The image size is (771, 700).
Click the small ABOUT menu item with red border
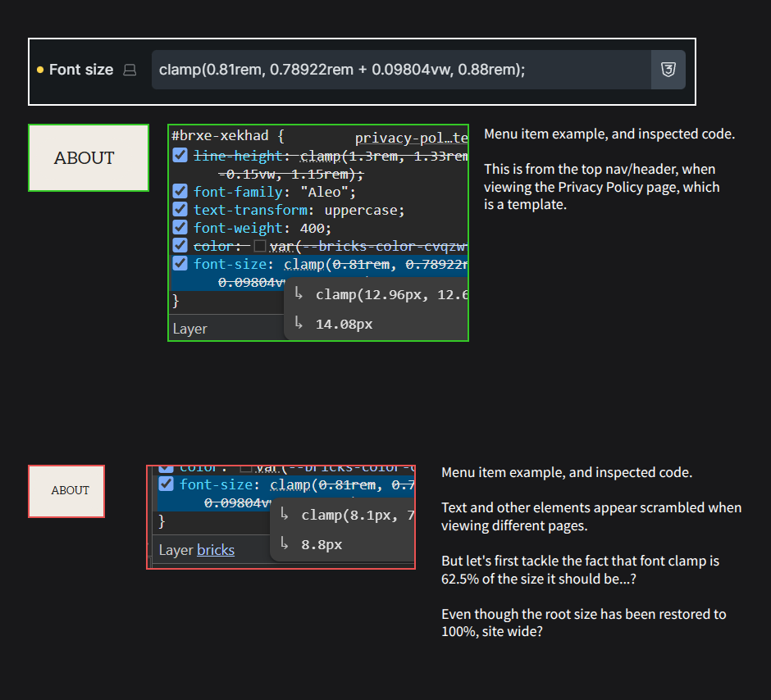tap(66, 491)
